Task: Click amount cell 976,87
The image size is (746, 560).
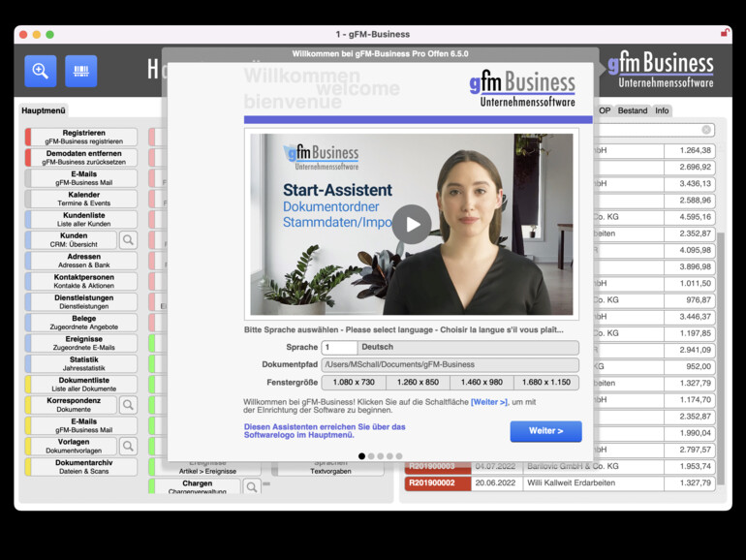Action: click(x=690, y=300)
